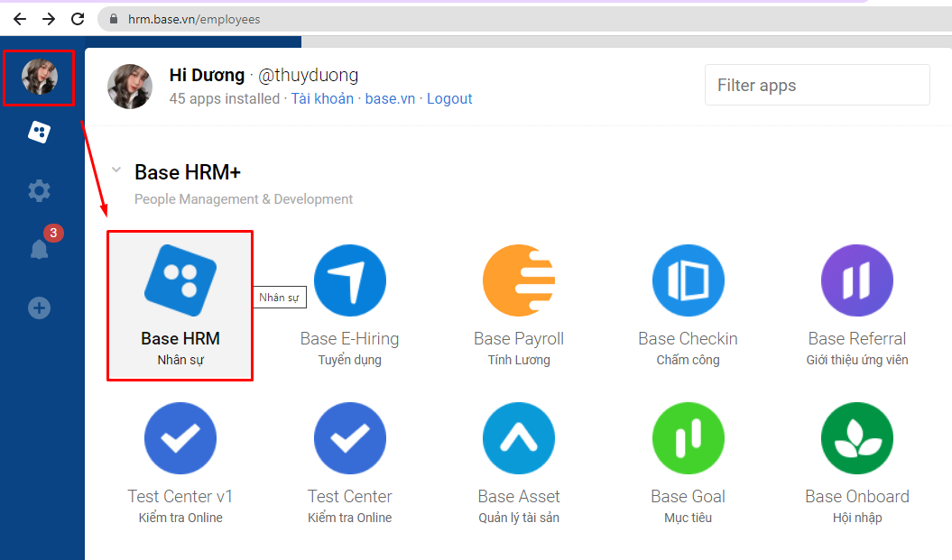Viewport: 952px width, 560px height.
Task: Open Test Center v1
Action: point(180,438)
